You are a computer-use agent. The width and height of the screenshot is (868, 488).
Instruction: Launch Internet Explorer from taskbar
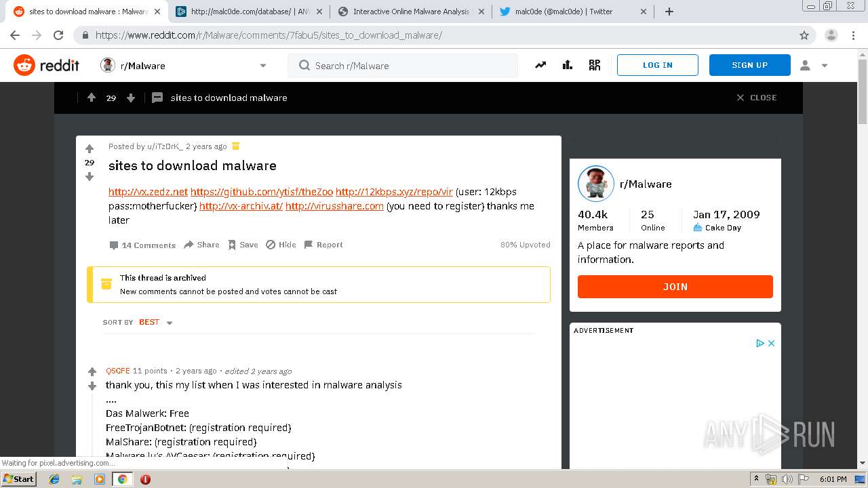click(54, 479)
